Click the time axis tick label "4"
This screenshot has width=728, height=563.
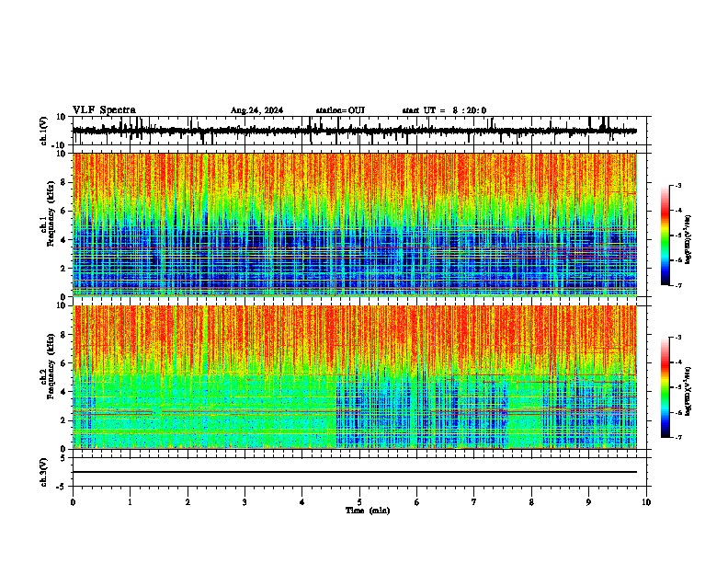tap(302, 502)
